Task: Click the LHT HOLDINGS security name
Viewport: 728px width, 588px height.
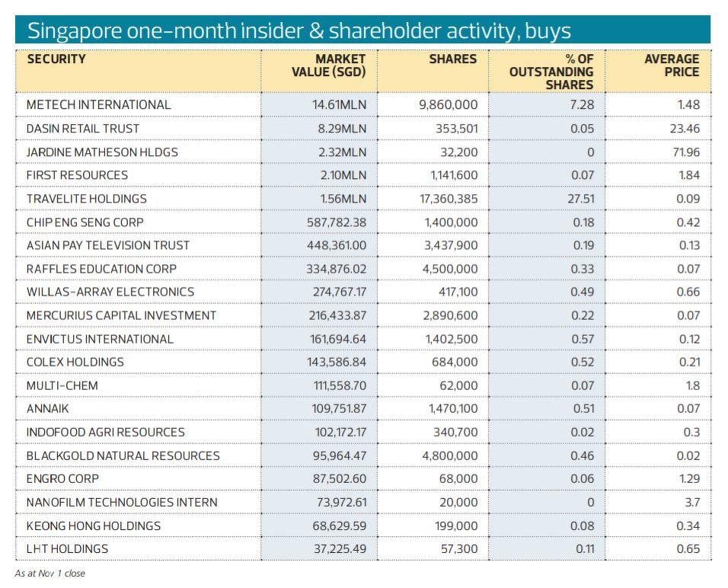Action: 67,549
